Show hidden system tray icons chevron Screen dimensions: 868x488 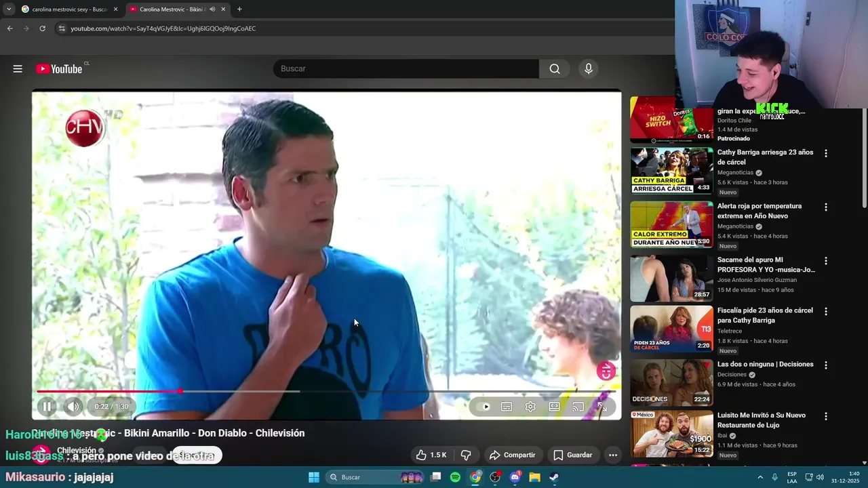(760, 477)
